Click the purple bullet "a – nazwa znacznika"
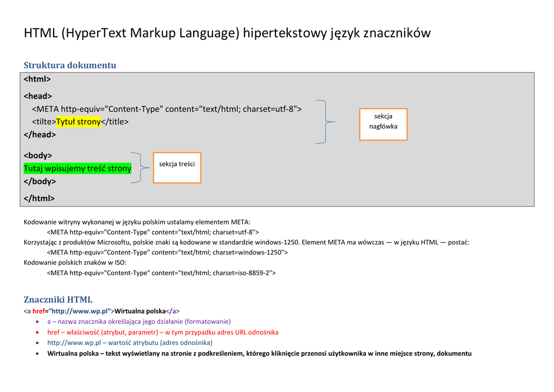The height and width of the screenshot is (392, 554). 139,322
